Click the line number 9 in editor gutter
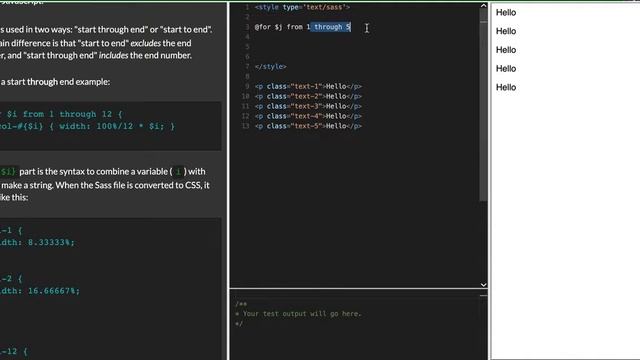 [x=247, y=86]
